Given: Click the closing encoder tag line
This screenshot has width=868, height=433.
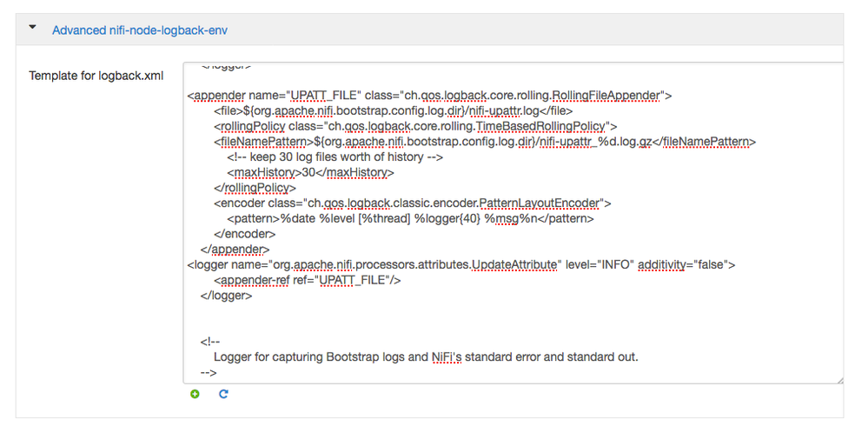Looking at the screenshot, I should 245,234.
